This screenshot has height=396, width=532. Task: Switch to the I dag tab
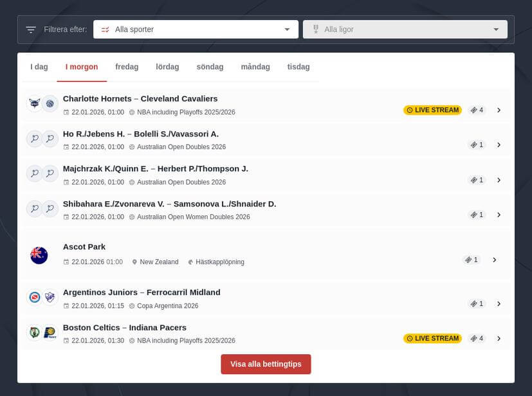(x=39, y=67)
